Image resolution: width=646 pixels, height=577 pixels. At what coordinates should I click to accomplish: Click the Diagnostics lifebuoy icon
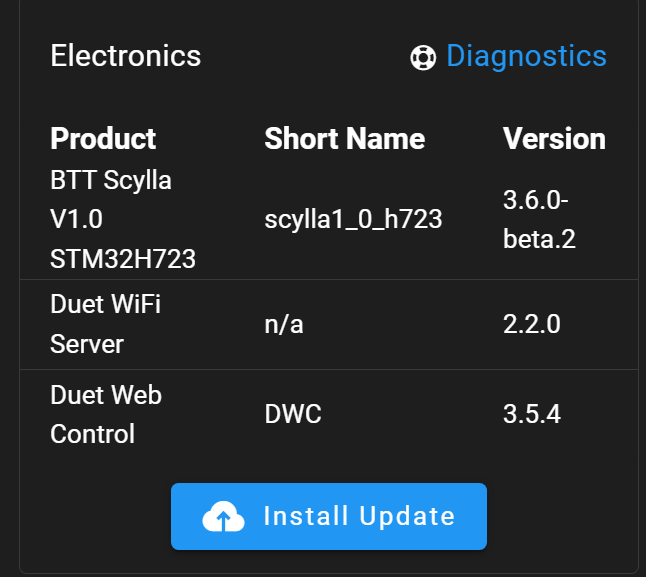click(x=423, y=57)
